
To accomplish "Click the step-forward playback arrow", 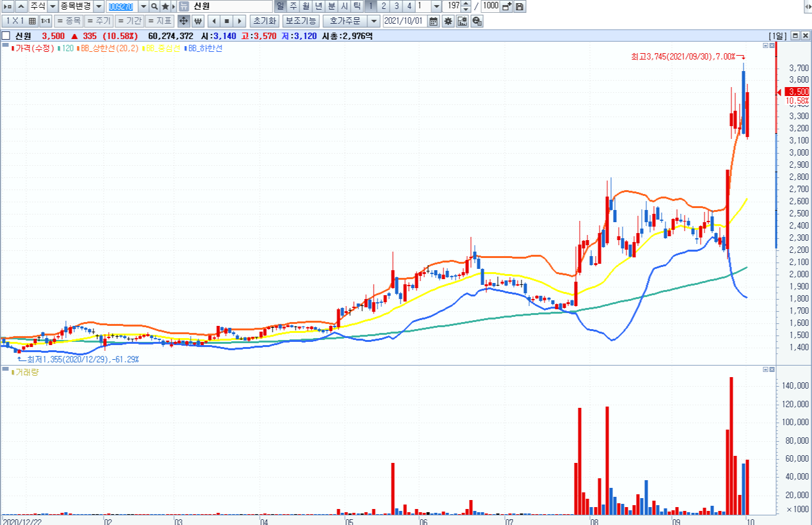I will (x=240, y=20).
